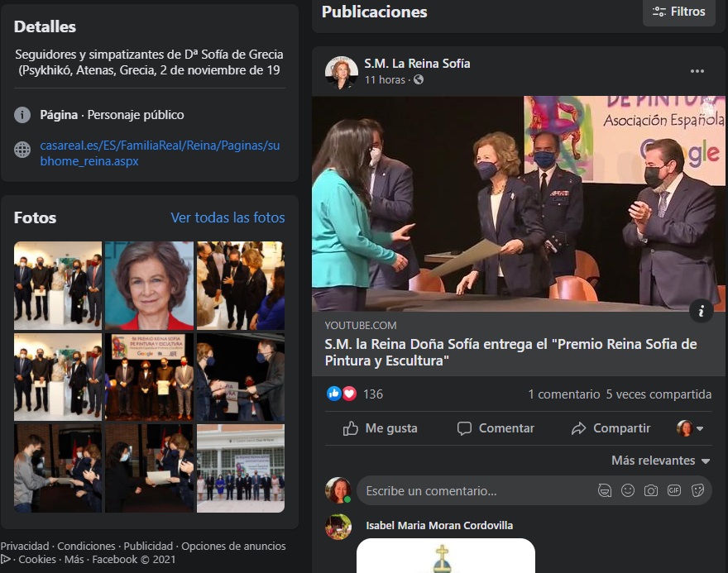Show the 1 comentario link
The height and width of the screenshot is (573, 728).
[563, 394]
